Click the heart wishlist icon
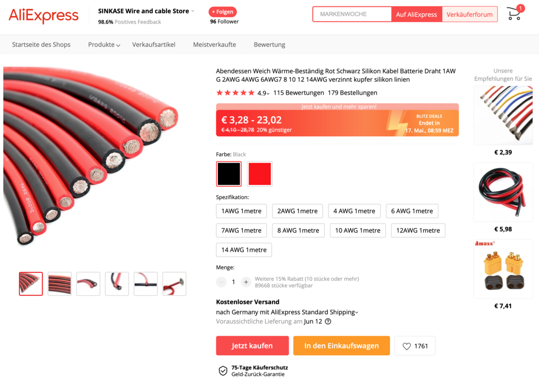Image resolution: width=539 pixels, height=392 pixels. pyautogui.click(x=407, y=346)
